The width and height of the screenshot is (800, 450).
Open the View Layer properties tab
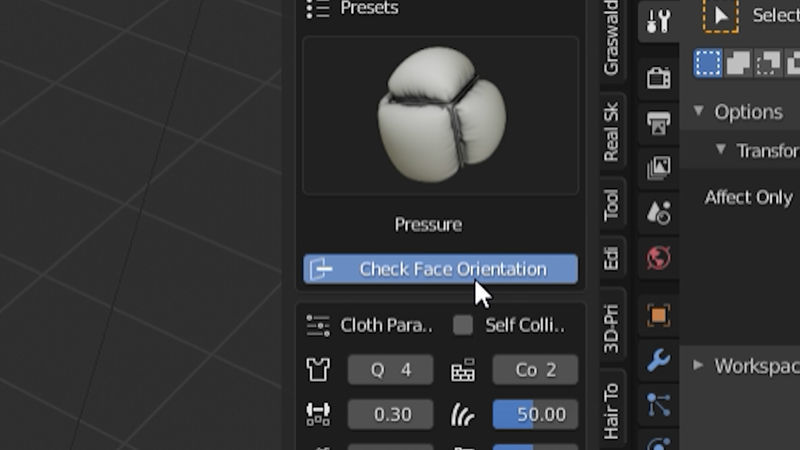[x=658, y=168]
